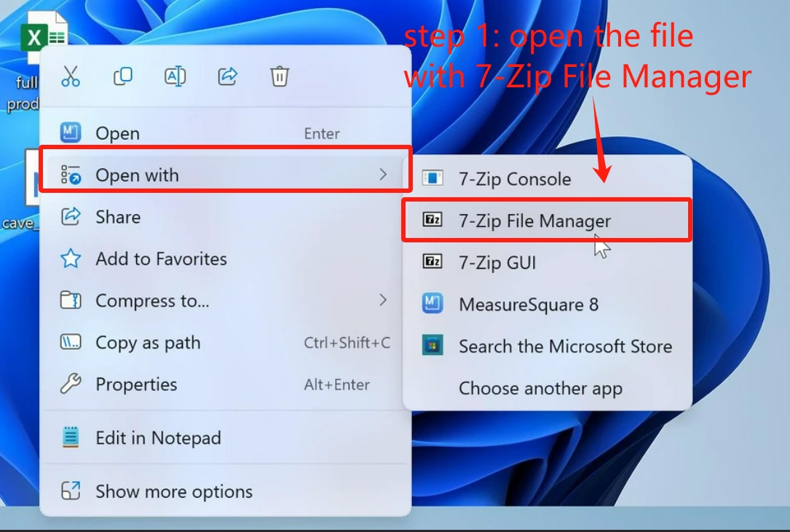Click the star icon beside Add to Favorites
Image resolution: width=790 pixels, height=532 pixels.
tap(71, 258)
